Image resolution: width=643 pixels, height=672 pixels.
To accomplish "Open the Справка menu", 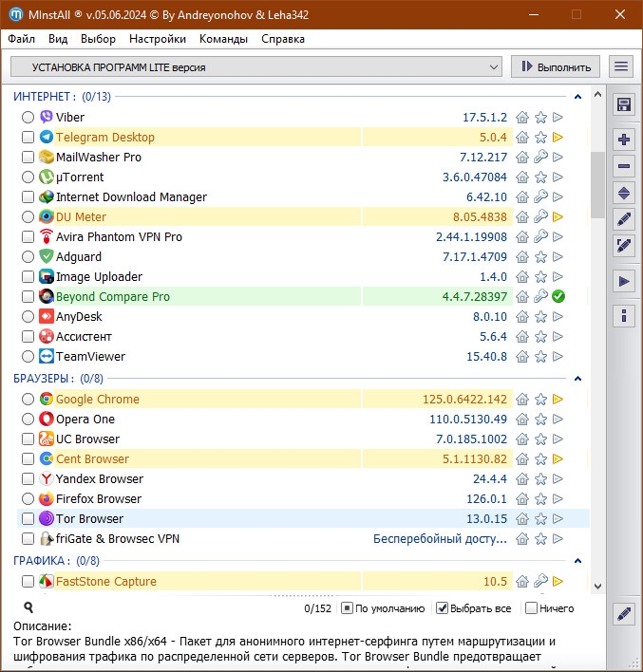I will 283,39.
